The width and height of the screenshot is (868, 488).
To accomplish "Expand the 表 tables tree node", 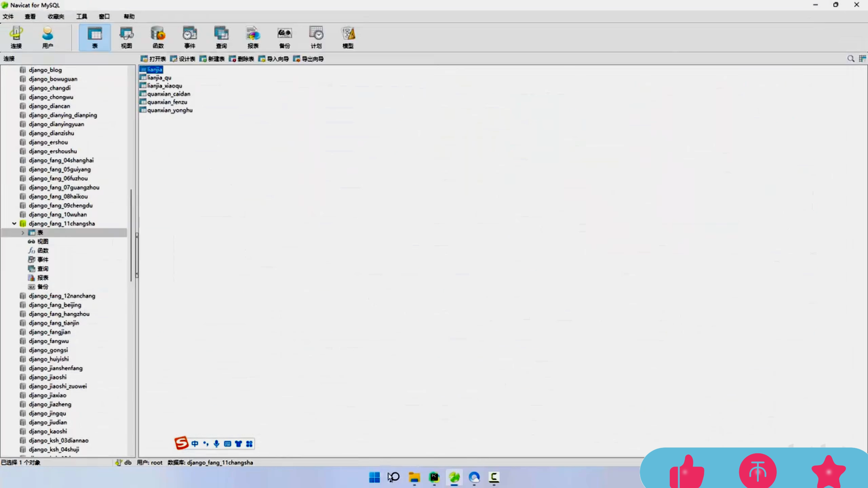I will coord(23,233).
